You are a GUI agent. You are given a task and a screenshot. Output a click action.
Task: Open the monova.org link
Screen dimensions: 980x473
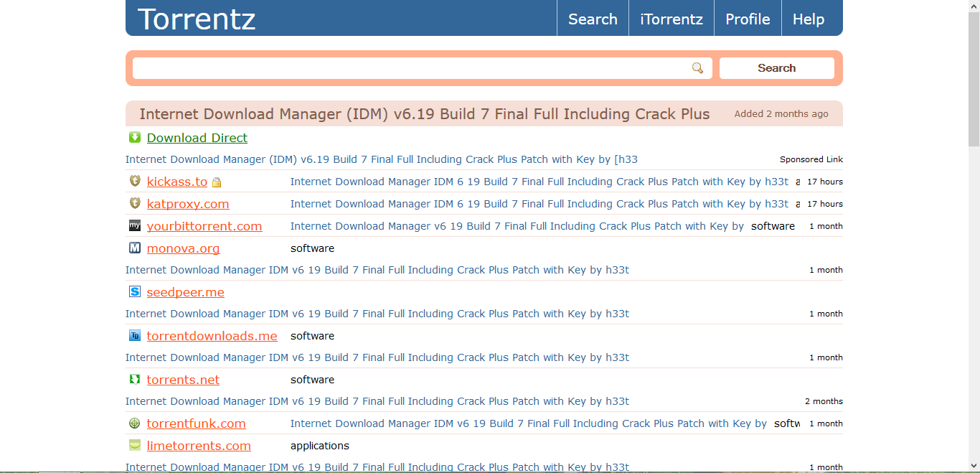pos(183,248)
